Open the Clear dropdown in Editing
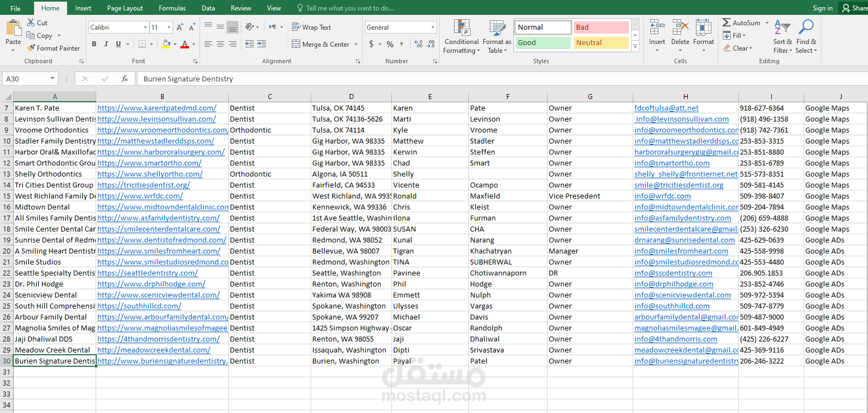The height and width of the screenshot is (413, 868). pyautogui.click(x=738, y=48)
